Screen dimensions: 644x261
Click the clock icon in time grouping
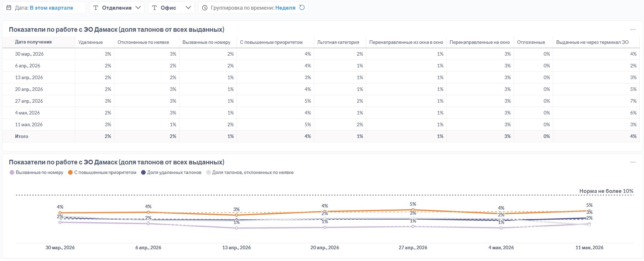(x=204, y=7)
